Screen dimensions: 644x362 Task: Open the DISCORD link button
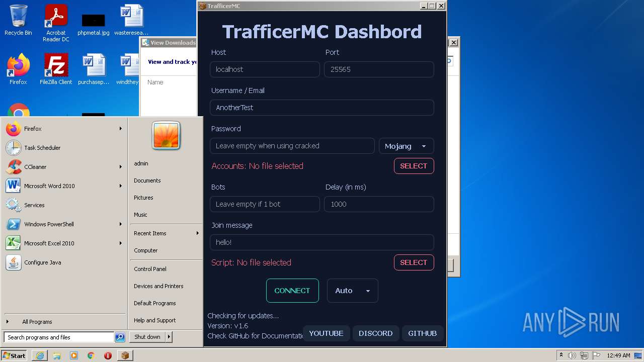tap(376, 333)
